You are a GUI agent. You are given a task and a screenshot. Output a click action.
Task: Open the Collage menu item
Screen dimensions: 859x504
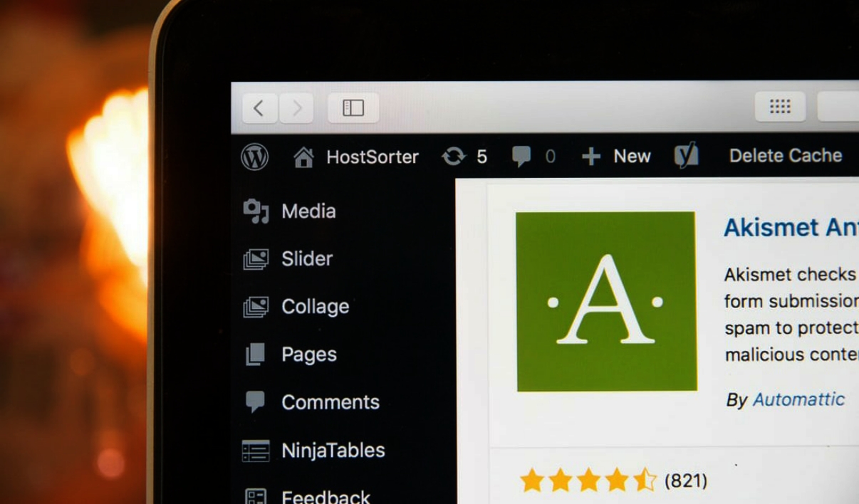[x=316, y=307]
